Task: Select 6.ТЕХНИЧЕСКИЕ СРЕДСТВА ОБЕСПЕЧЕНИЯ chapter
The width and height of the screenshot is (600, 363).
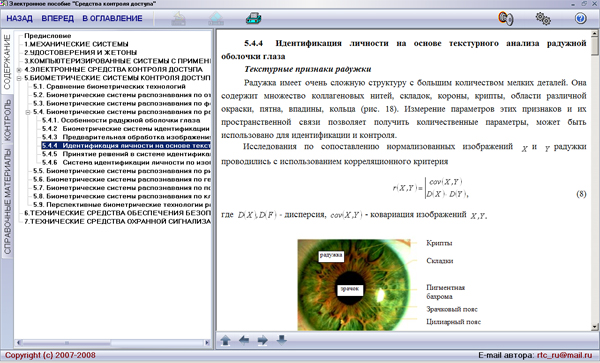Action: 117,213
